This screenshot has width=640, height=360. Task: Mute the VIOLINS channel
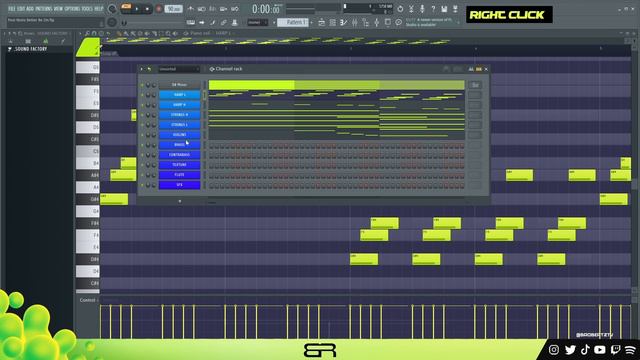pyautogui.click(x=142, y=135)
